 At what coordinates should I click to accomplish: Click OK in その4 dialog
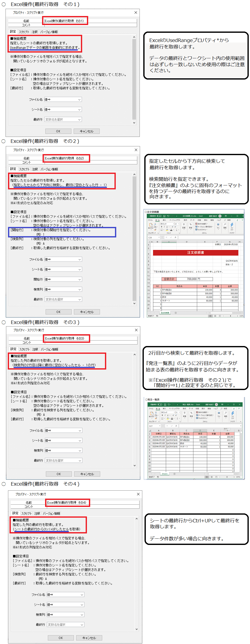tap(61, 638)
